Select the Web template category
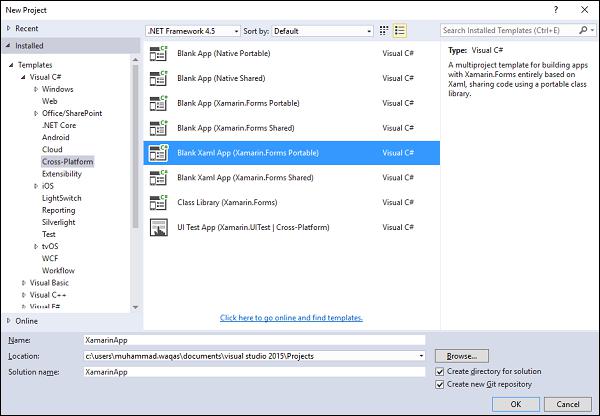 [x=49, y=101]
